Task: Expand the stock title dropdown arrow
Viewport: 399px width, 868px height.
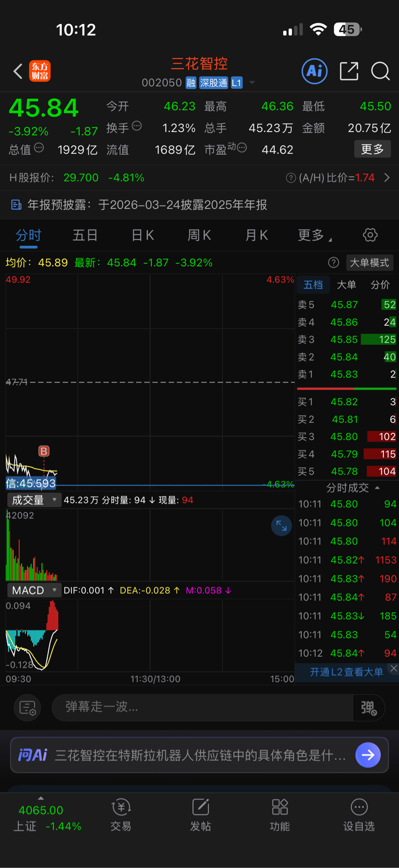Action: (252, 83)
